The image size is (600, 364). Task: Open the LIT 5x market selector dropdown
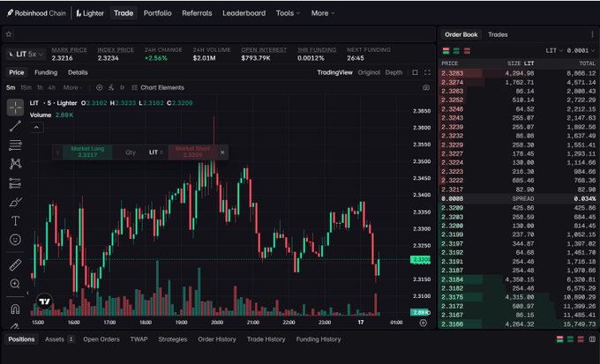(26, 55)
